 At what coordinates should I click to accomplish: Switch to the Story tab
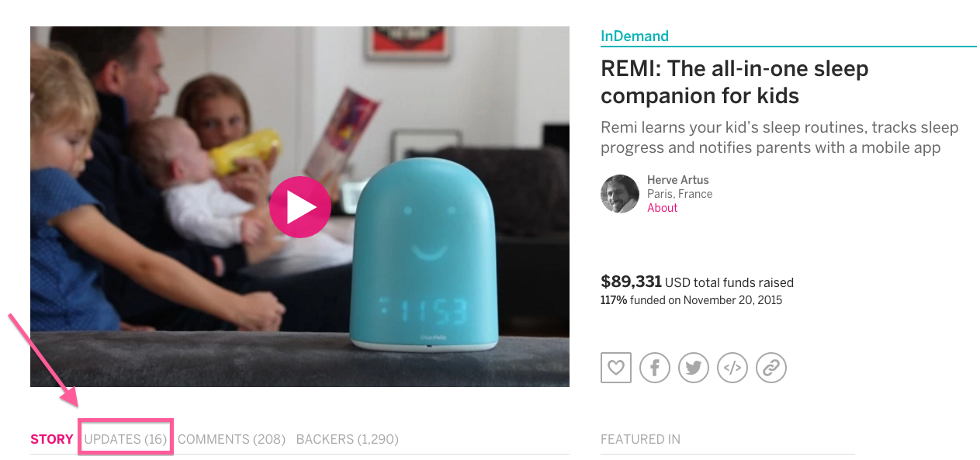(x=52, y=439)
